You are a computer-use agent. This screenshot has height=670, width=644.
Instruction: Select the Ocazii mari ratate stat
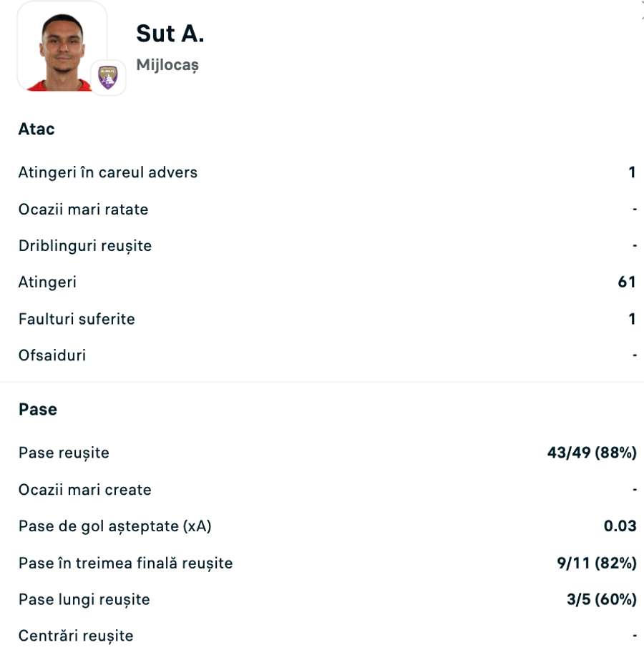[x=84, y=210]
